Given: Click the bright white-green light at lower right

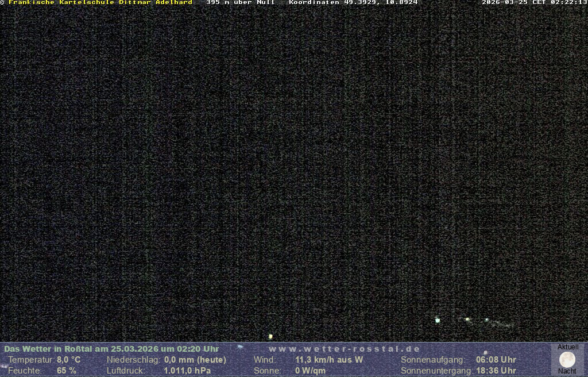Looking at the screenshot, I should coord(438,320).
